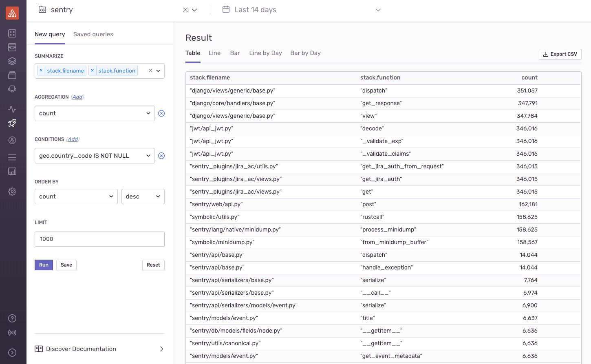This screenshot has width=591, height=364.
Task: Open the count aggregation dropdown
Action: 95,113
